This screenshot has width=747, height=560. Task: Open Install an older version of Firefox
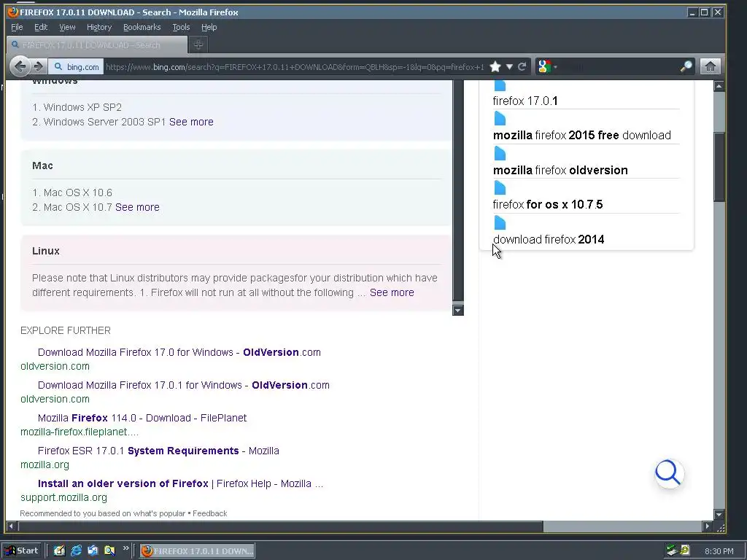(180, 484)
